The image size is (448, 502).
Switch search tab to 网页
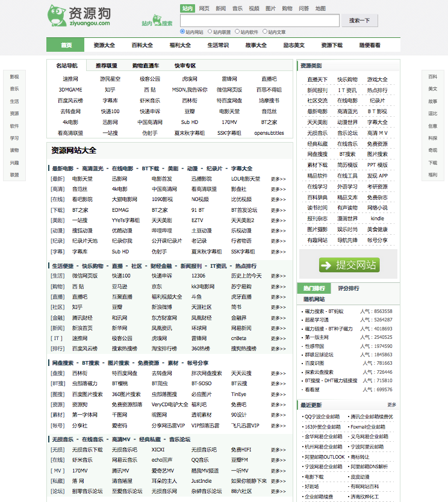(204, 8)
